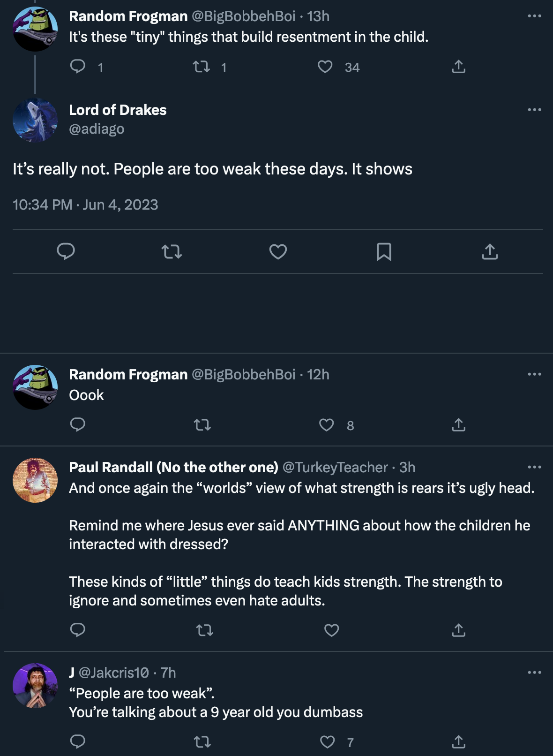Screen dimensions: 553x756
Task: Open Paul Randall's profile picture
Action: [35, 480]
